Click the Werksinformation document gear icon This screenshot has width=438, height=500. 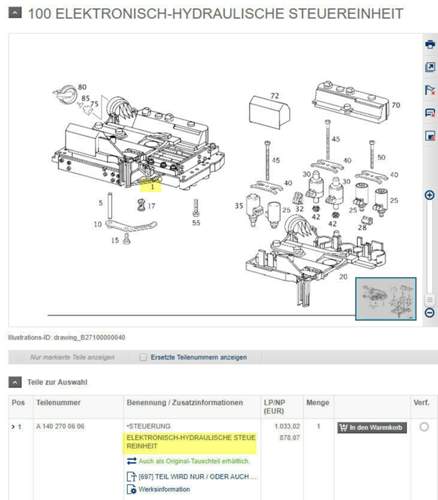pos(131,489)
